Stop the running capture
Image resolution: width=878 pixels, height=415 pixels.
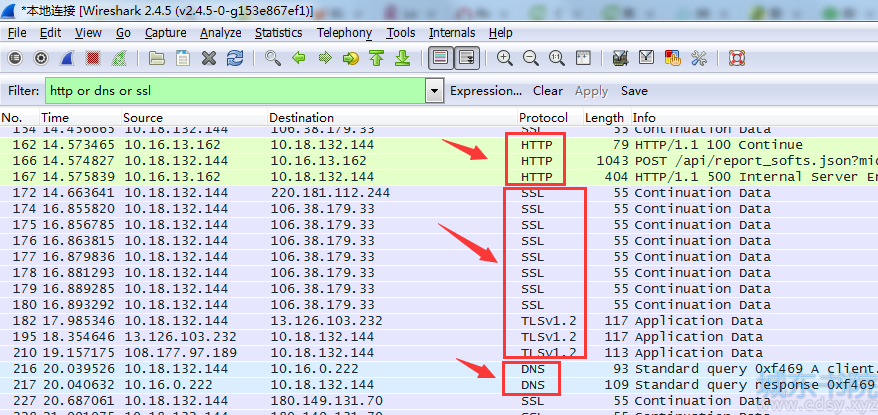pyautogui.click(x=93, y=58)
